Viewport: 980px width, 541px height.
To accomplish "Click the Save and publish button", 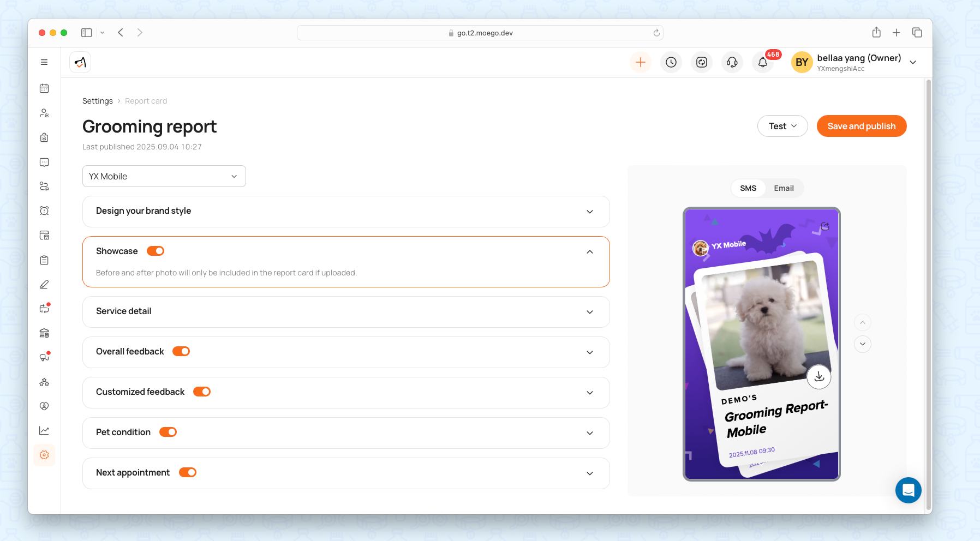I will click(861, 126).
